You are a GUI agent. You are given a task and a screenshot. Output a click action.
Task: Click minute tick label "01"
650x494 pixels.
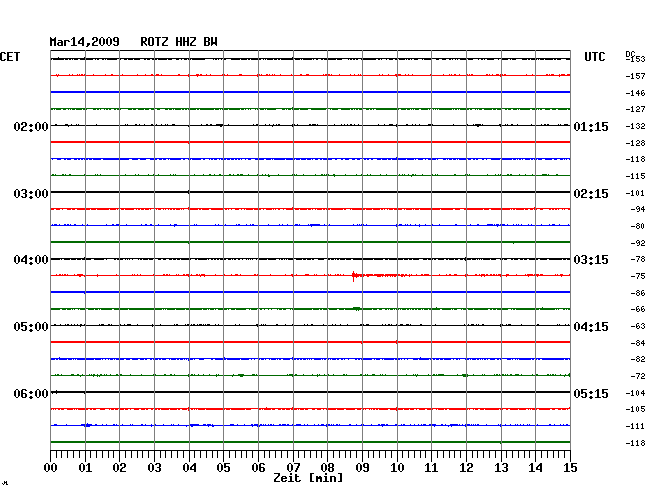(x=85, y=468)
